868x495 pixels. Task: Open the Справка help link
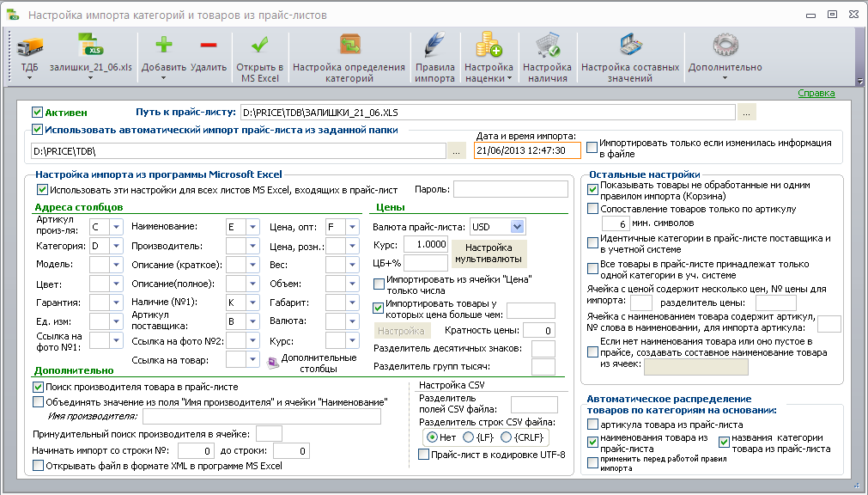tap(816, 93)
